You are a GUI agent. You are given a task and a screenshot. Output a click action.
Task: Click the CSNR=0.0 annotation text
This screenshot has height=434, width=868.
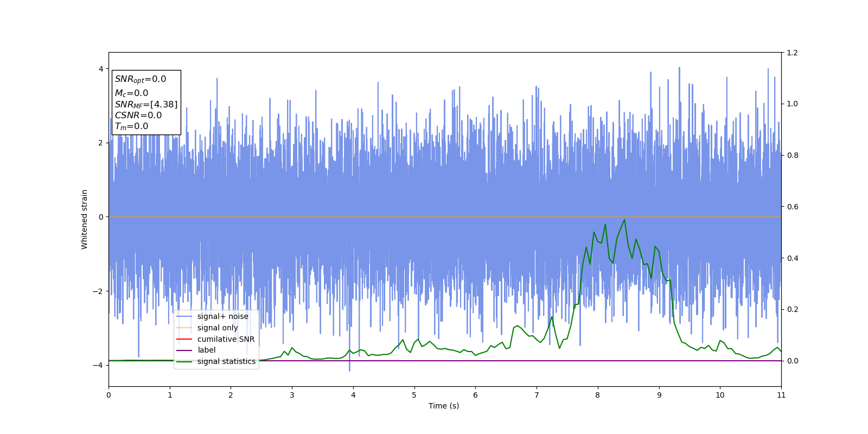(138, 115)
